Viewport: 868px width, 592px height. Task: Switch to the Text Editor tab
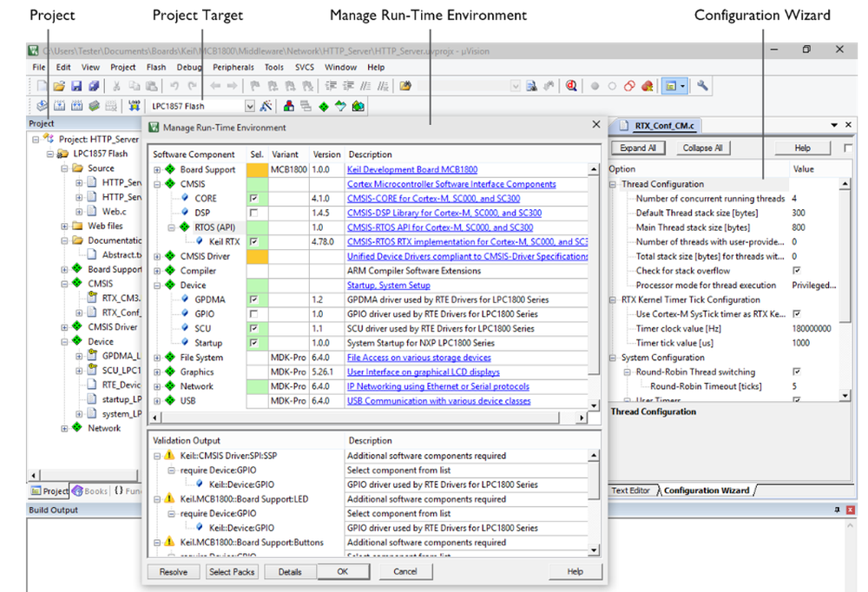click(x=631, y=490)
